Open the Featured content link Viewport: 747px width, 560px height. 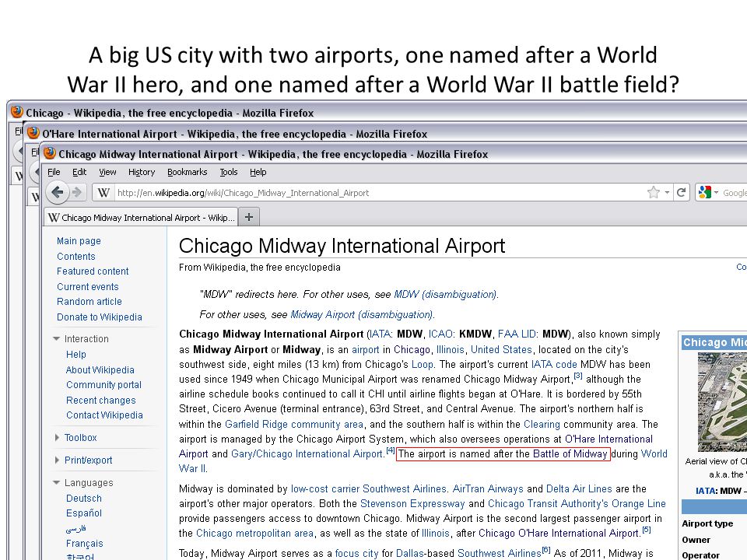click(93, 271)
